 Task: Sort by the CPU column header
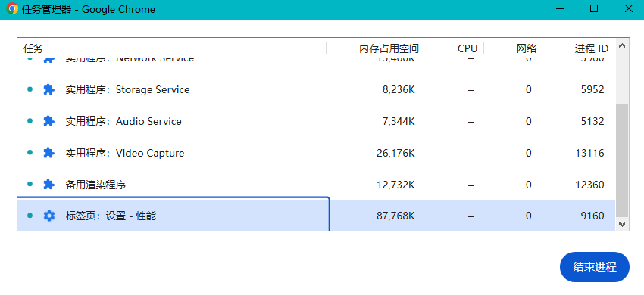tap(455, 48)
